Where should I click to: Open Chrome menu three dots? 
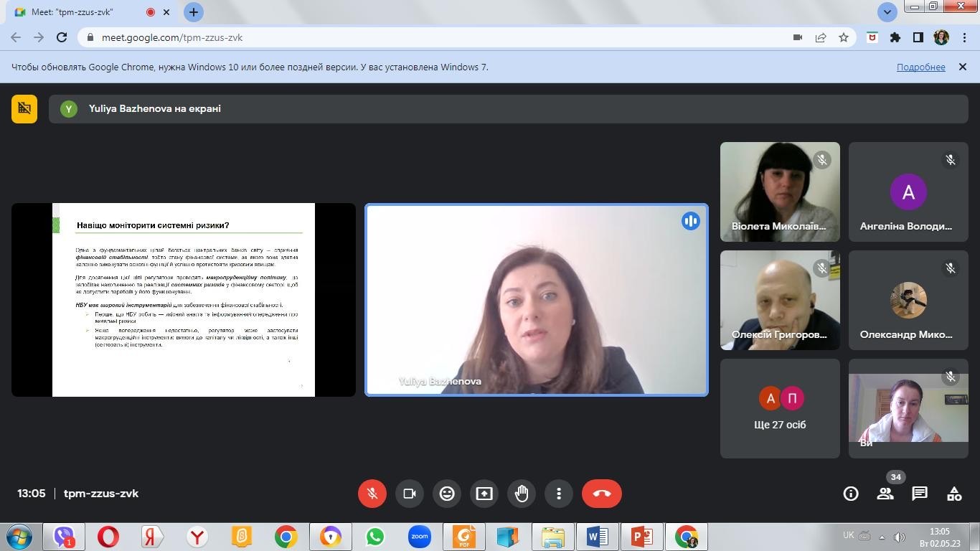(963, 37)
